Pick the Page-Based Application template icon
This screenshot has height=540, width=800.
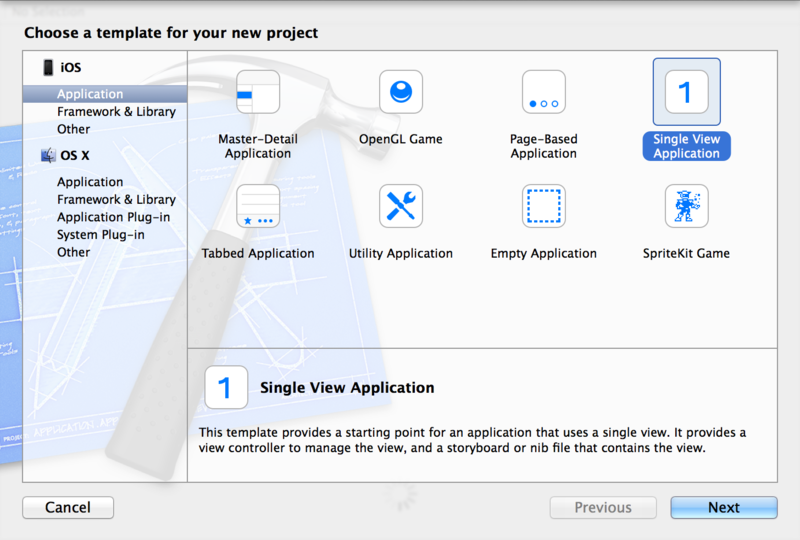click(544, 92)
